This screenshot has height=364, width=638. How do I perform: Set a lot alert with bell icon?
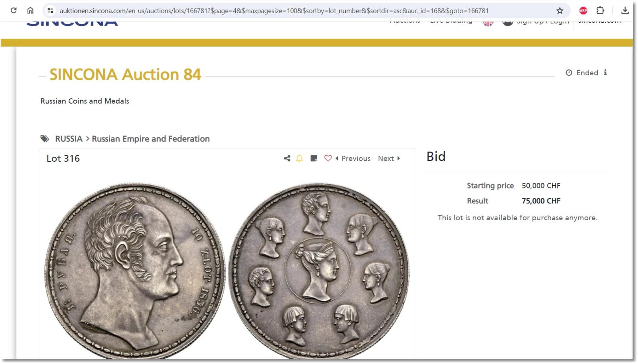(x=299, y=159)
